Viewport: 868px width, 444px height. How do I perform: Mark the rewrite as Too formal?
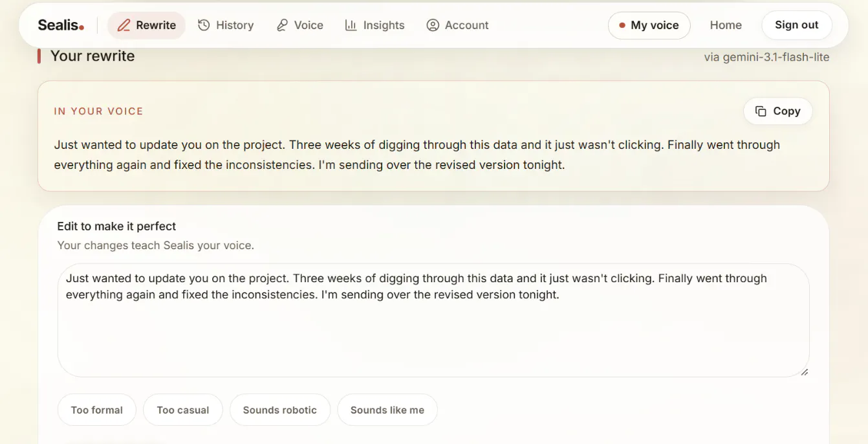[97, 410]
